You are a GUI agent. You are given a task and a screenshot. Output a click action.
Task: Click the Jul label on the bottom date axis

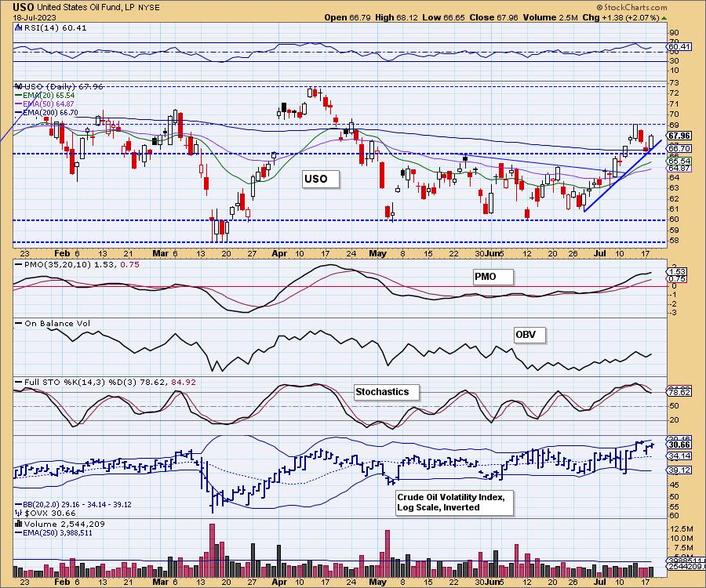(600, 582)
